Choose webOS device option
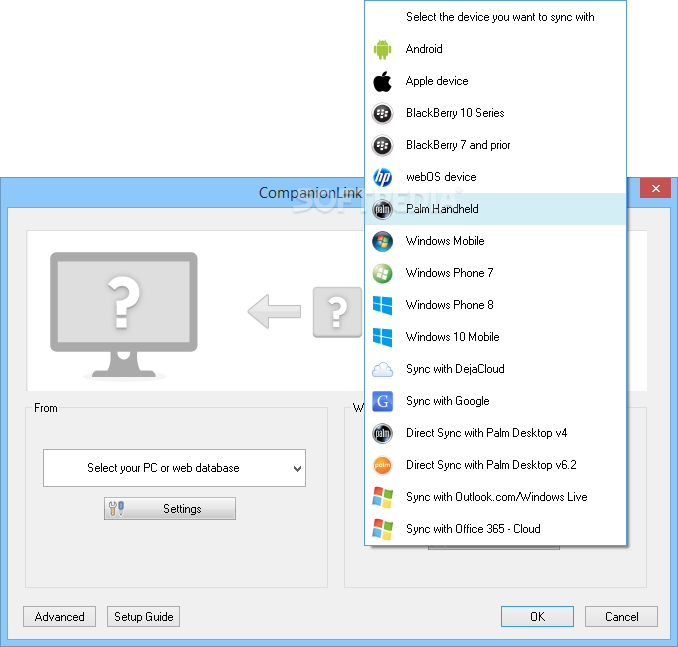Image resolution: width=678 pixels, height=647 pixels. coord(496,177)
